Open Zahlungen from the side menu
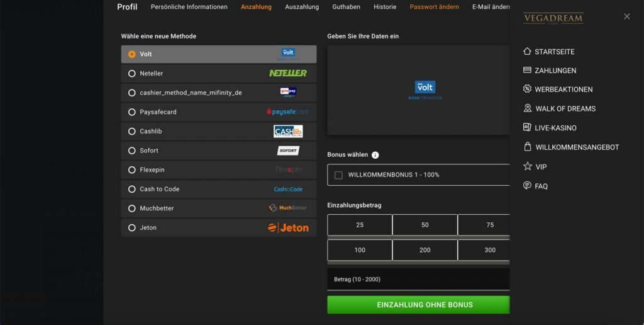The height and width of the screenshot is (325, 644). (x=555, y=71)
